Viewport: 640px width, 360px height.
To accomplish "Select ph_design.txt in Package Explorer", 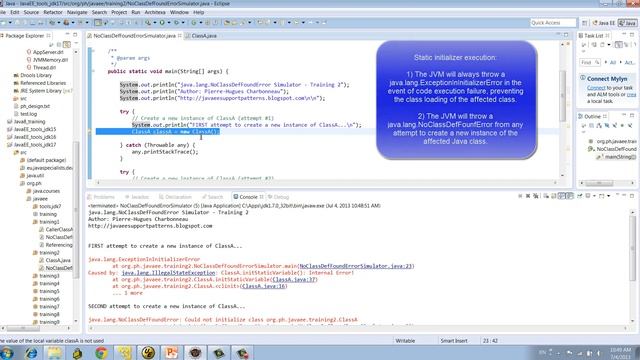I will 35,106.
